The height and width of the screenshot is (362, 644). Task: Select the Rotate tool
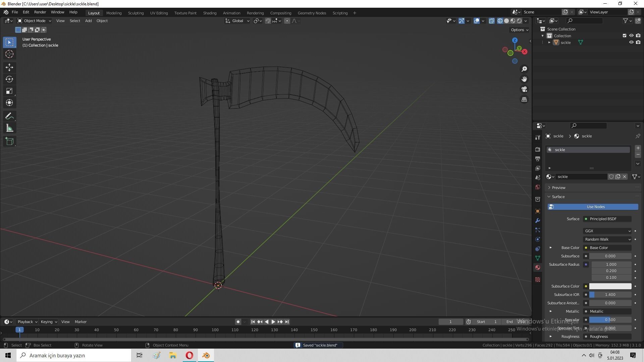[9, 79]
